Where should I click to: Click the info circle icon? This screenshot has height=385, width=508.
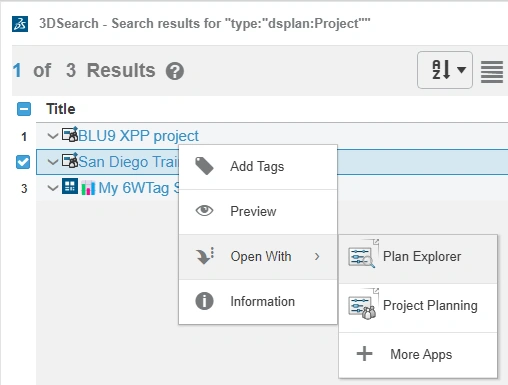[204, 301]
